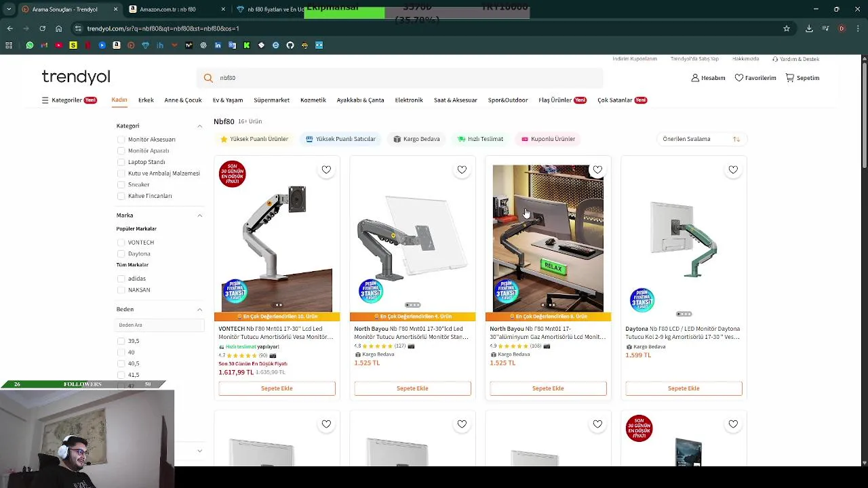Image resolution: width=868 pixels, height=488 pixels.
Task: Open the Elektronik menu
Action: pos(409,100)
